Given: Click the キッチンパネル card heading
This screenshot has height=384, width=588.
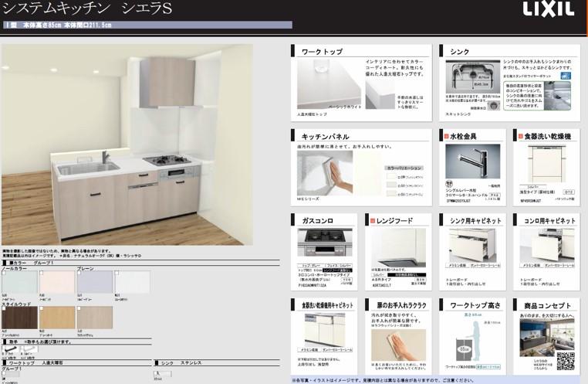Looking at the screenshot, I should [325, 136].
